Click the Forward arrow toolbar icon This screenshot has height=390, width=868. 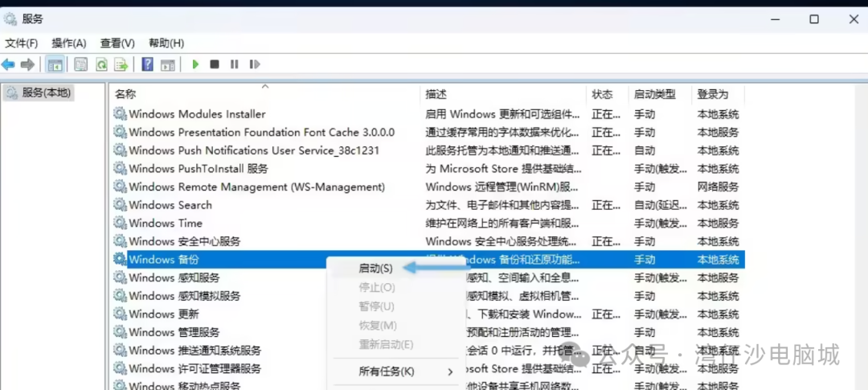(27, 65)
